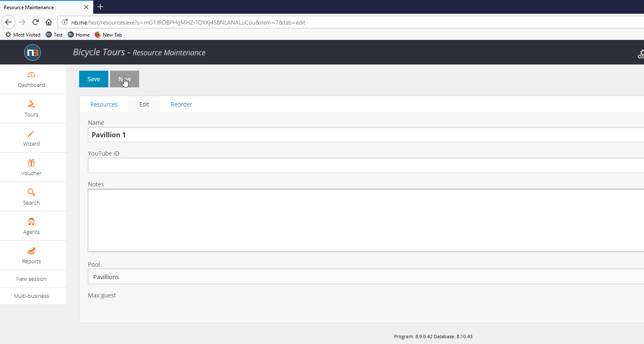Reload the page with refresh icon

tap(35, 22)
